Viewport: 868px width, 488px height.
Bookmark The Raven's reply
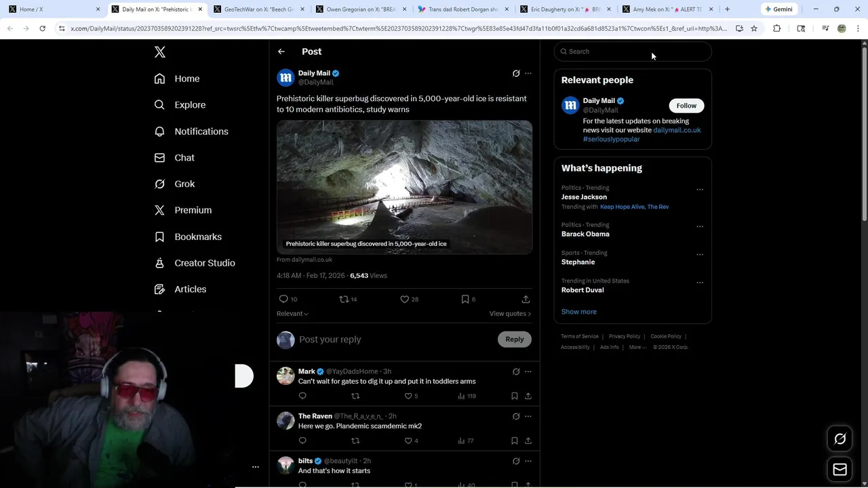pyautogui.click(x=515, y=441)
